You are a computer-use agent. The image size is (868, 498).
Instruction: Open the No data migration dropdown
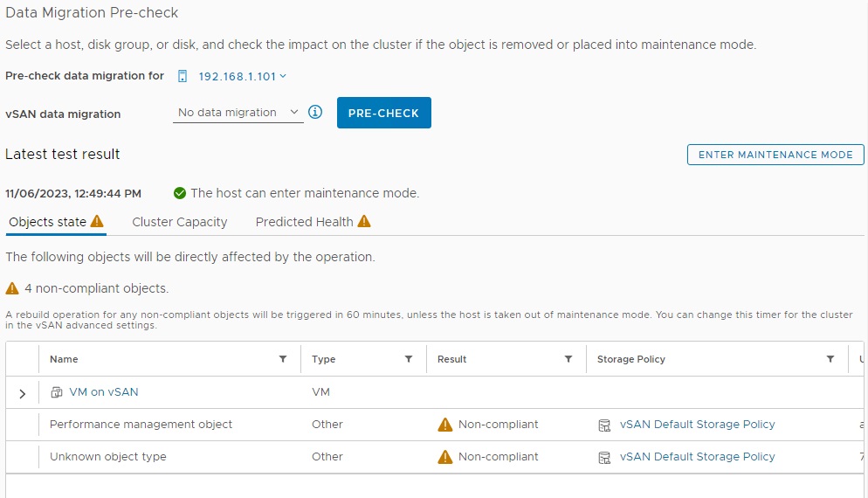238,113
